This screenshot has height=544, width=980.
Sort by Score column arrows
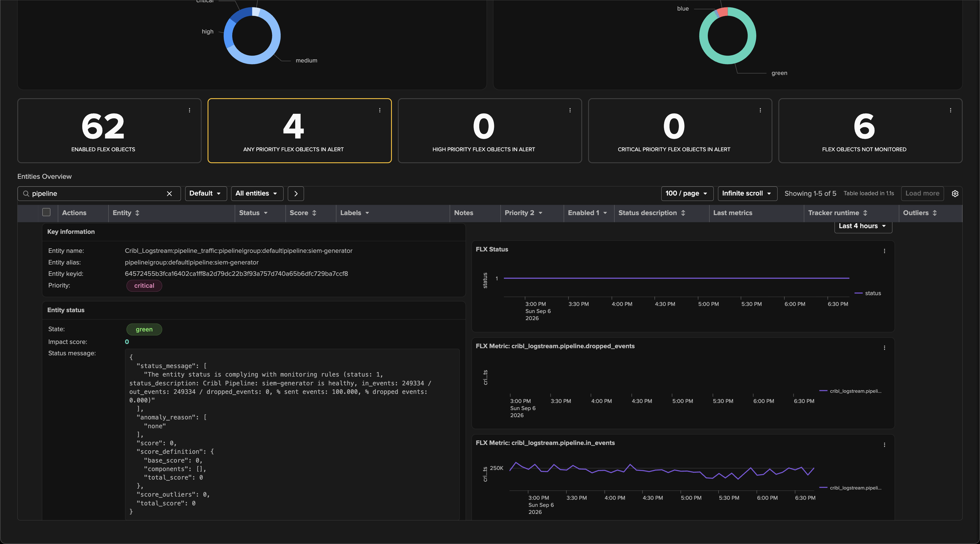[314, 213]
